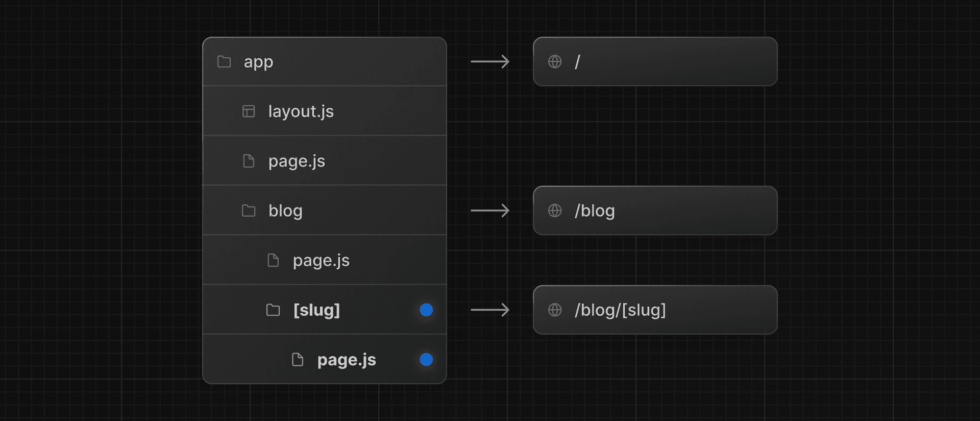The height and width of the screenshot is (421, 980).
Task: Open the /blog route box
Action: point(655,211)
